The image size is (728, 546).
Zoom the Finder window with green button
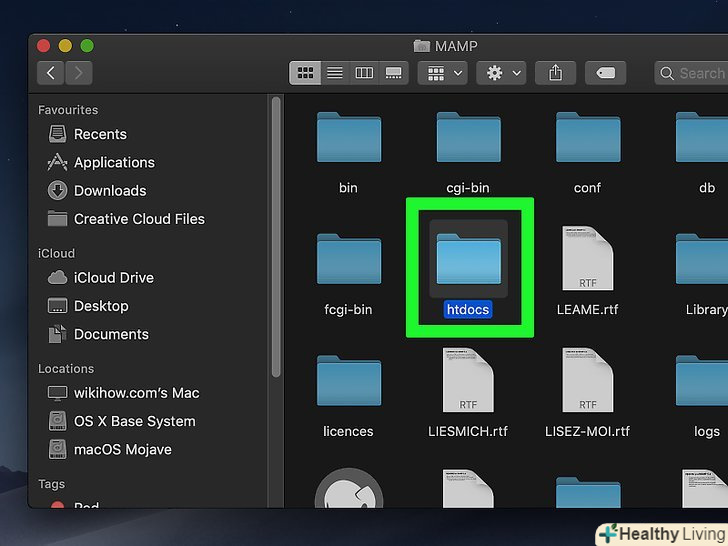coord(87,46)
